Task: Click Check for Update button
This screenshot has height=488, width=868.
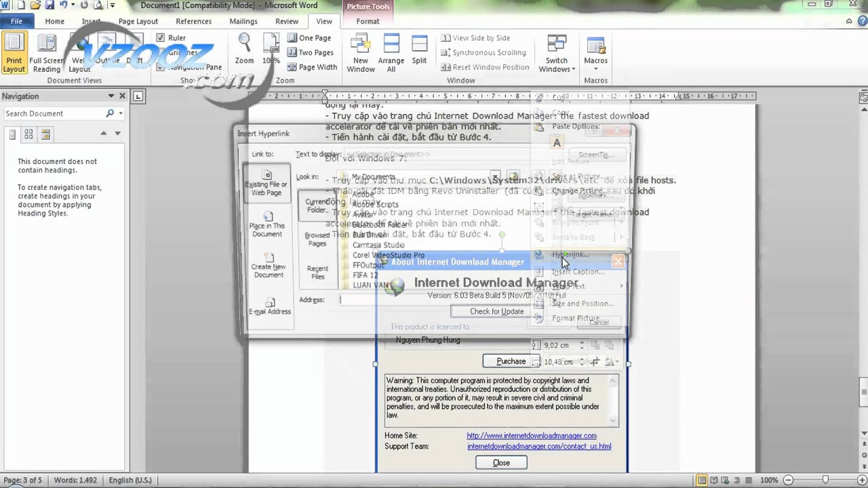Action: pyautogui.click(x=496, y=311)
